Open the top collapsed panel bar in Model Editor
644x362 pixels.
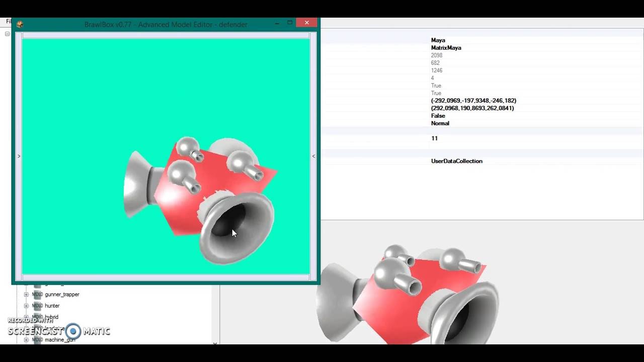166,36
